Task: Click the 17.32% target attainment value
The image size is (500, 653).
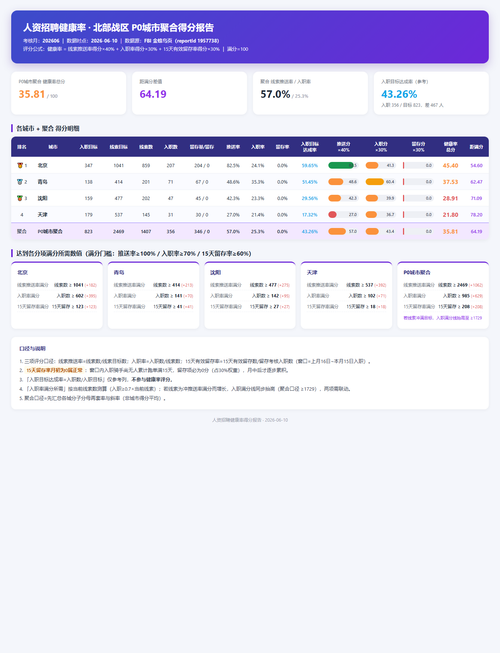Action: [x=310, y=214]
